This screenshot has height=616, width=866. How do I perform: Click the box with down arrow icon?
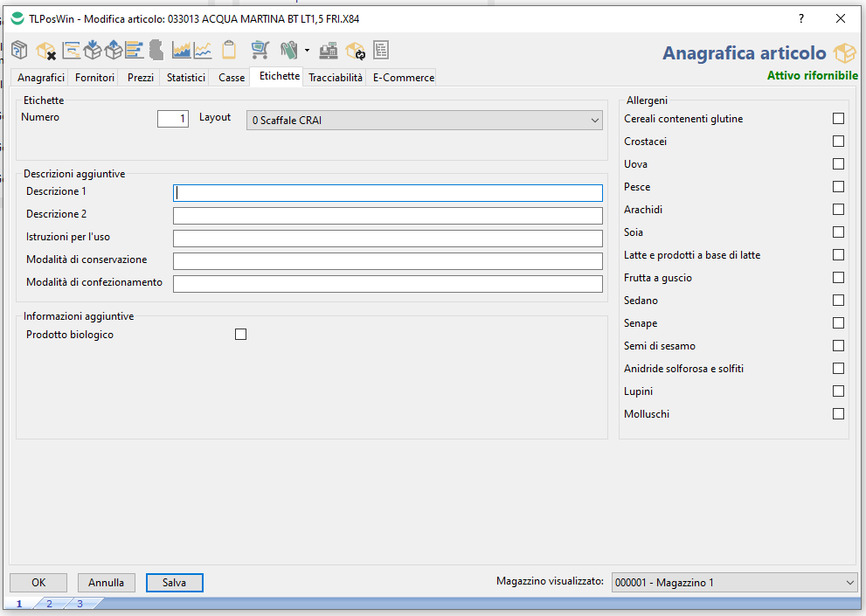pos(94,51)
